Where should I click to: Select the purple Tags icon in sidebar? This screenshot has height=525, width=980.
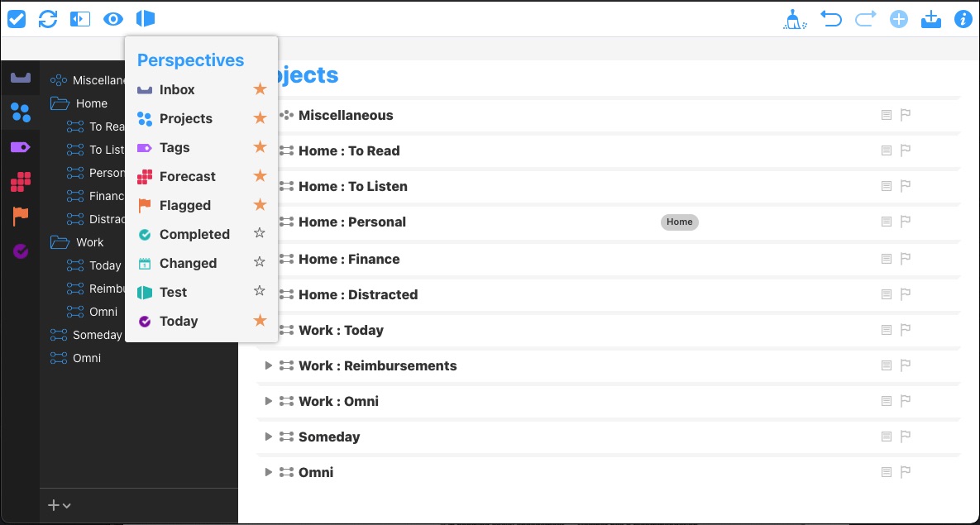pos(21,147)
